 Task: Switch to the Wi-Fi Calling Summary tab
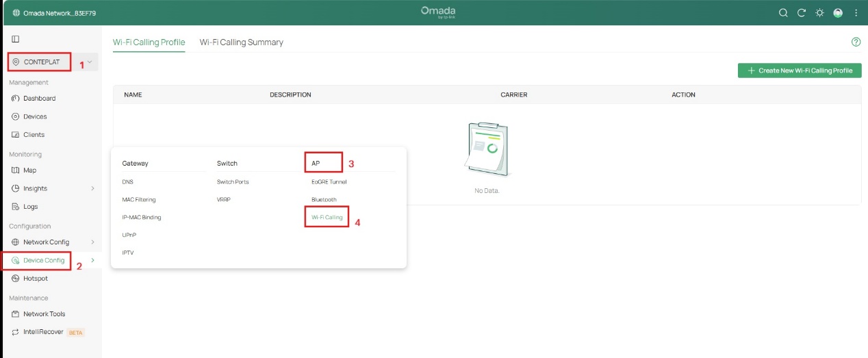tap(241, 42)
